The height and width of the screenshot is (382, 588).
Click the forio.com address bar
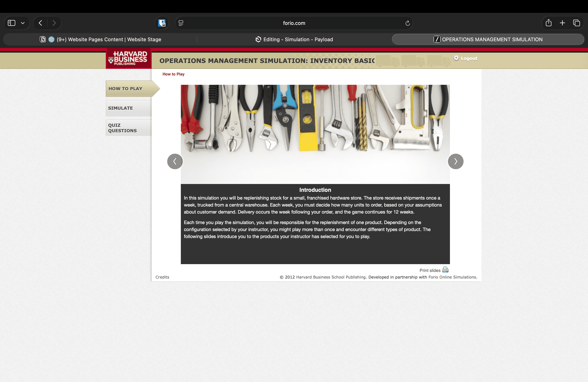[x=294, y=23]
